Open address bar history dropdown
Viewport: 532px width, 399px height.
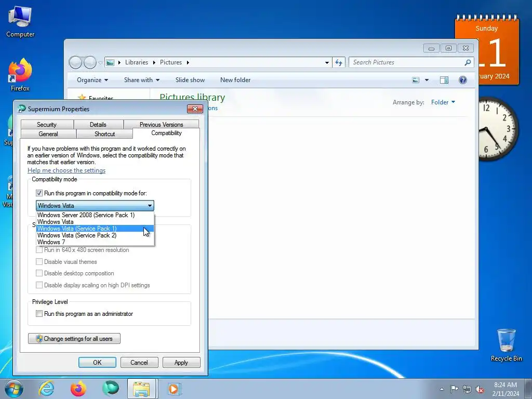[327, 62]
